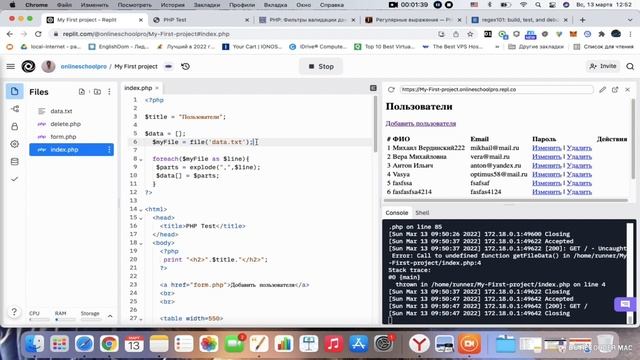Image resolution: width=640 pixels, height=360 pixels.
Task: Expand the CPU RAM Storage resources panel
Action: pos(110,316)
